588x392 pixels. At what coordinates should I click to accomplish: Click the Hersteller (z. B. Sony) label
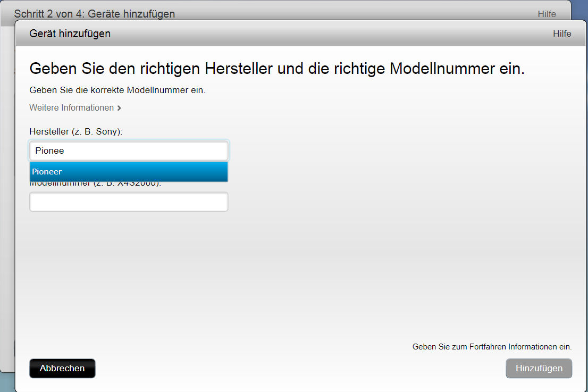coord(75,131)
